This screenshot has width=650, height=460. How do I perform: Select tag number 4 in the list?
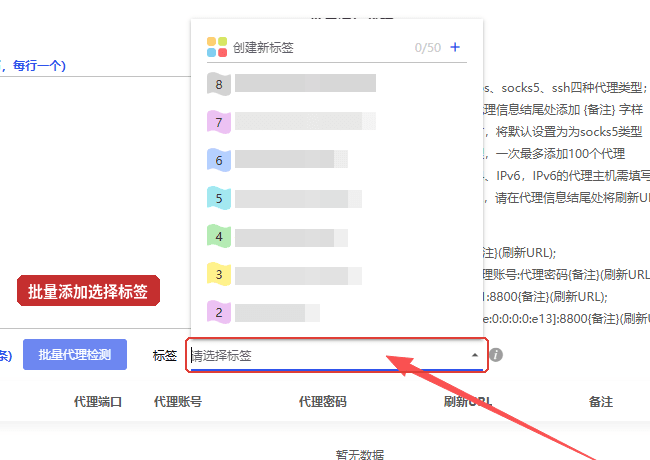337,236
